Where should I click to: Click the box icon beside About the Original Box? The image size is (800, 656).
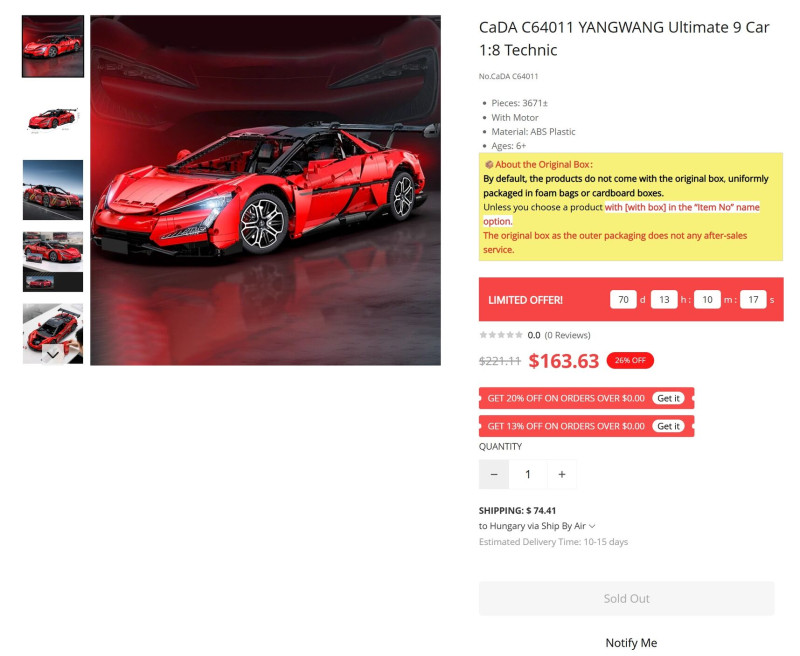coord(489,164)
